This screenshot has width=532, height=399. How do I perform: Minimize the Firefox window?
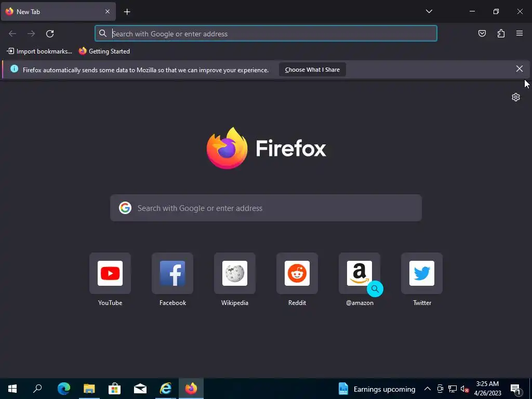pos(472,11)
